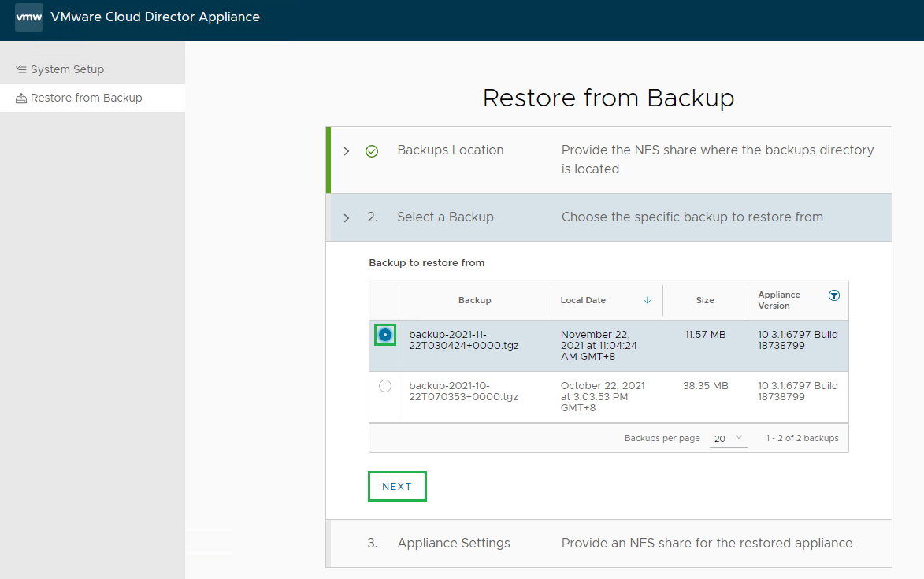Click the VMware Cloud Director Appliance title
The image size is (924, 579).
tap(155, 17)
